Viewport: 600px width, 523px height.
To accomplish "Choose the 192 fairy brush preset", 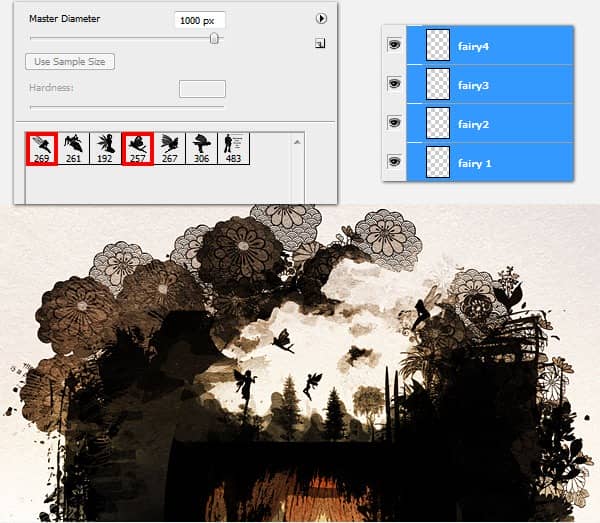I will coord(105,148).
